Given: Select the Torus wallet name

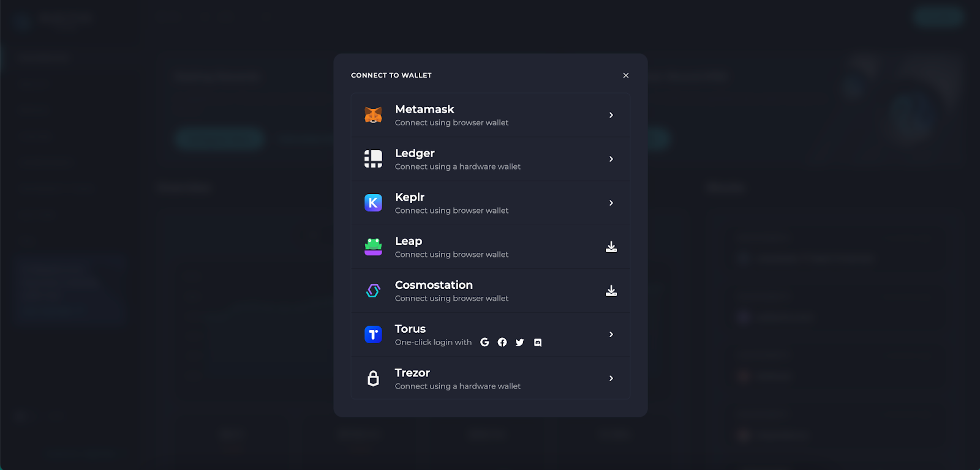Looking at the screenshot, I should pyautogui.click(x=410, y=329).
